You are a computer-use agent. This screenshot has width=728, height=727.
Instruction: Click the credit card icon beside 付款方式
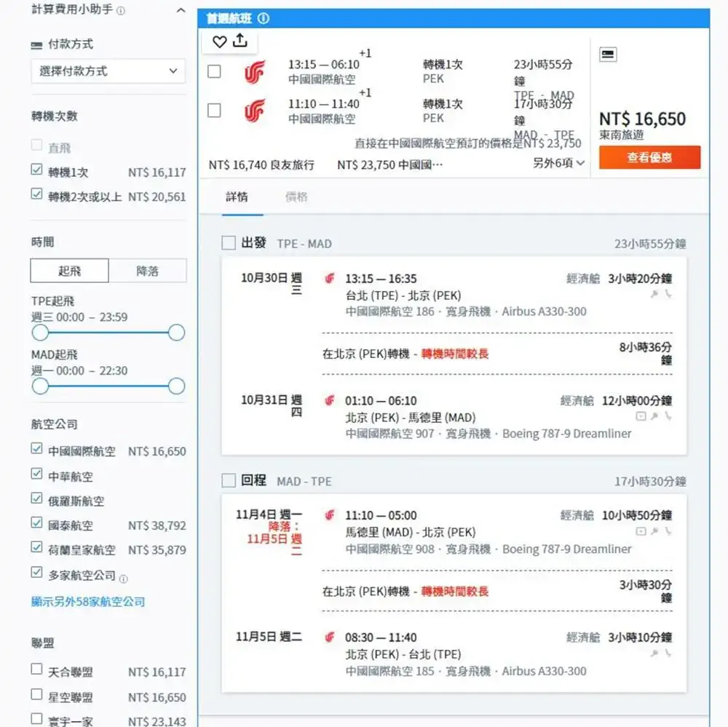click(x=36, y=45)
